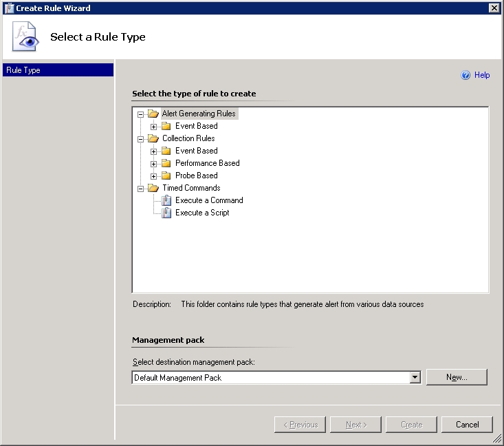Close the Create Rule Wizard window
The image size is (504, 446).
click(x=494, y=8)
